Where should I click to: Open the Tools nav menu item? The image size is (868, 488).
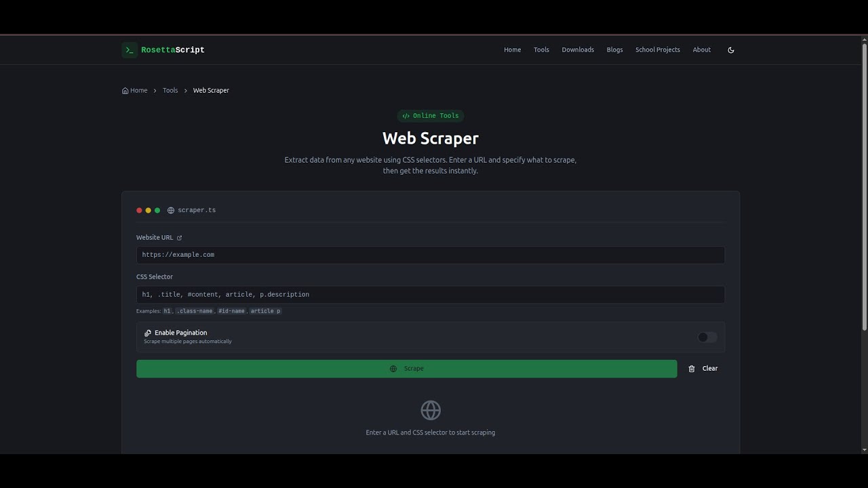pos(541,50)
